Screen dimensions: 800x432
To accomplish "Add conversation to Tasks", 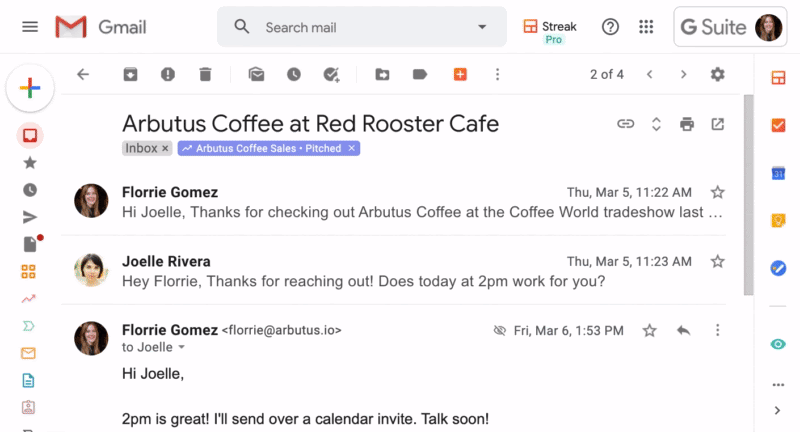I will click(332, 74).
